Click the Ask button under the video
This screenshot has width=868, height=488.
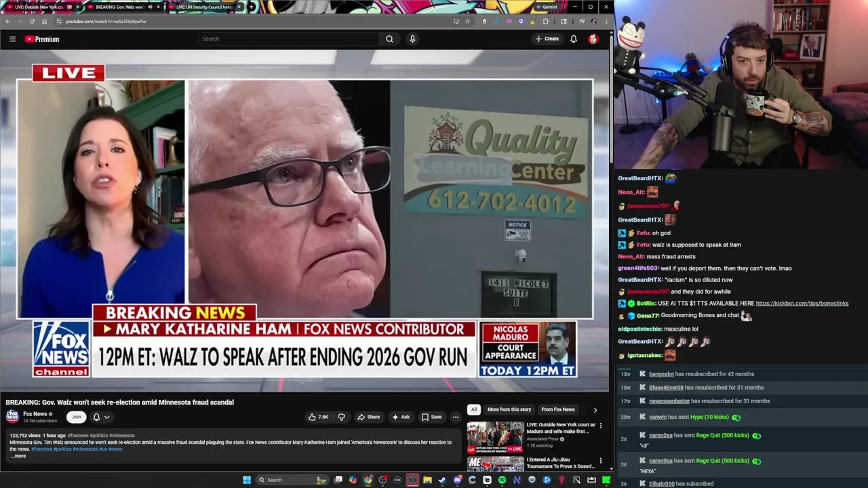point(401,417)
